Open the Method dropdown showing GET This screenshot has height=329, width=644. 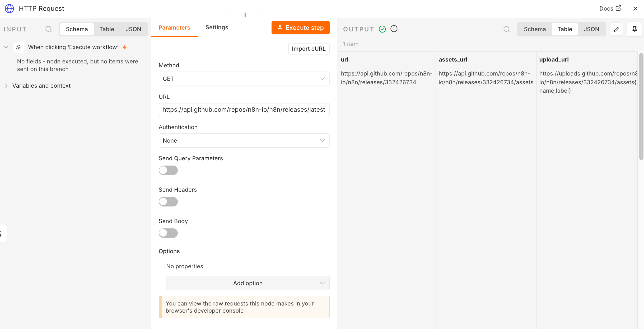pyautogui.click(x=244, y=79)
